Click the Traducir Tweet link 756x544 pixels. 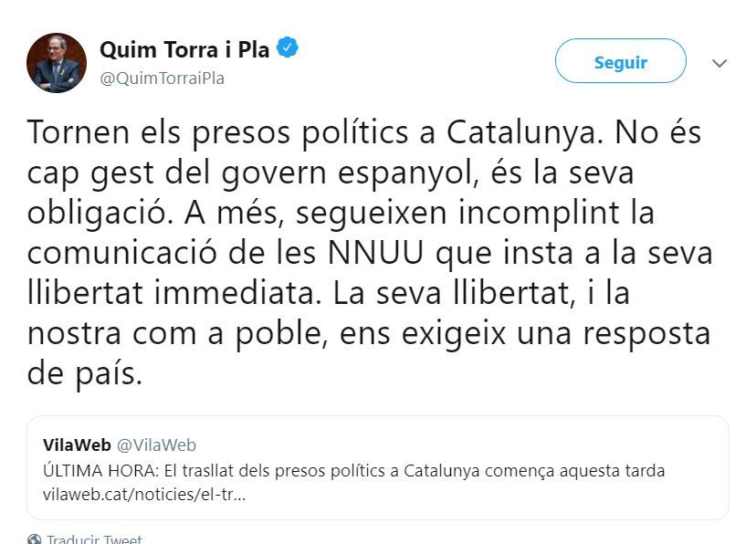point(94,539)
